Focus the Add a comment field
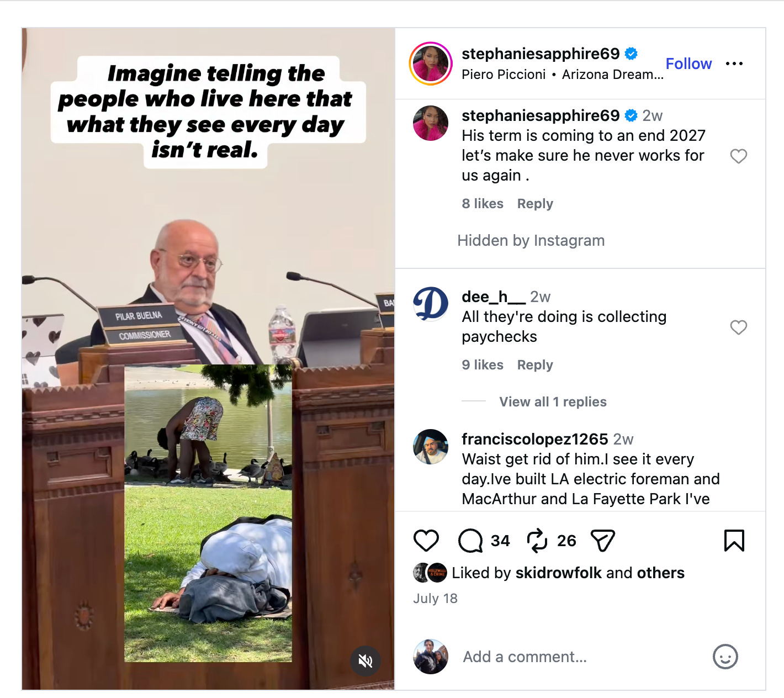The image size is (784, 698). pyautogui.click(x=580, y=657)
